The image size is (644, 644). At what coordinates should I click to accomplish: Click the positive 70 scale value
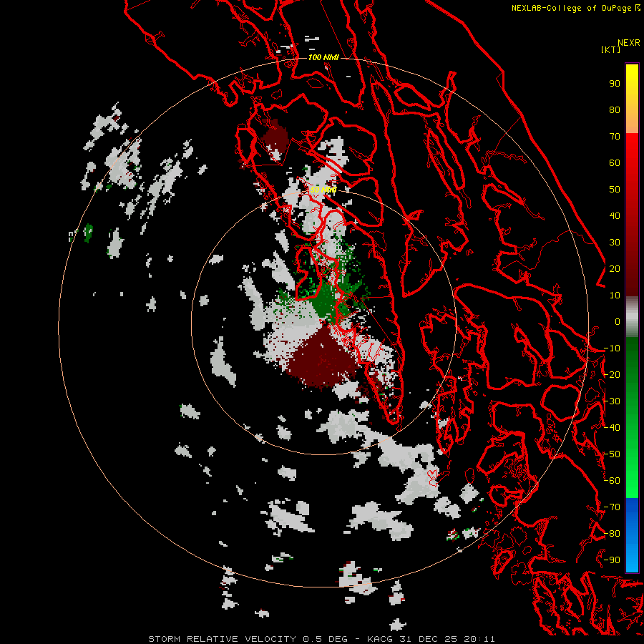(615, 137)
